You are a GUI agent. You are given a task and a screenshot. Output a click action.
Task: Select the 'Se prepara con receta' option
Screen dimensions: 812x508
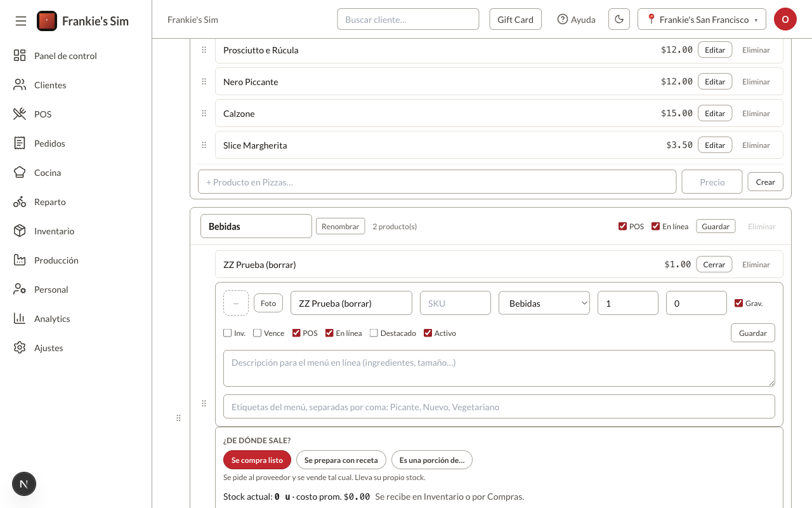(341, 460)
